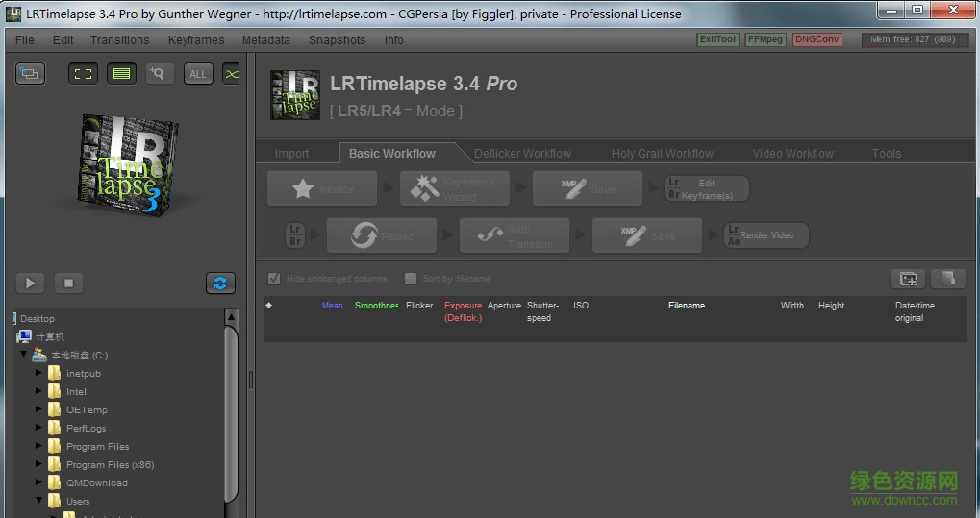
Task: Click the folder tree scroll-up arrow
Action: tap(231, 317)
